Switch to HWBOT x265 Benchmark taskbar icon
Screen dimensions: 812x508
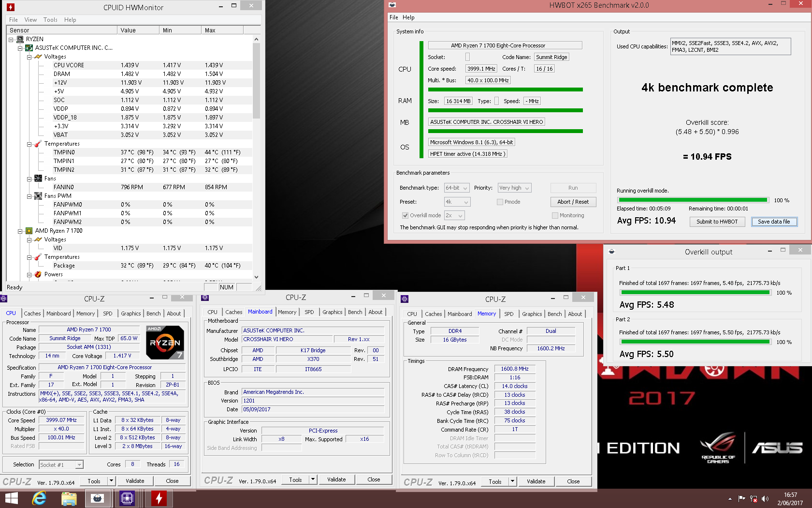98,498
